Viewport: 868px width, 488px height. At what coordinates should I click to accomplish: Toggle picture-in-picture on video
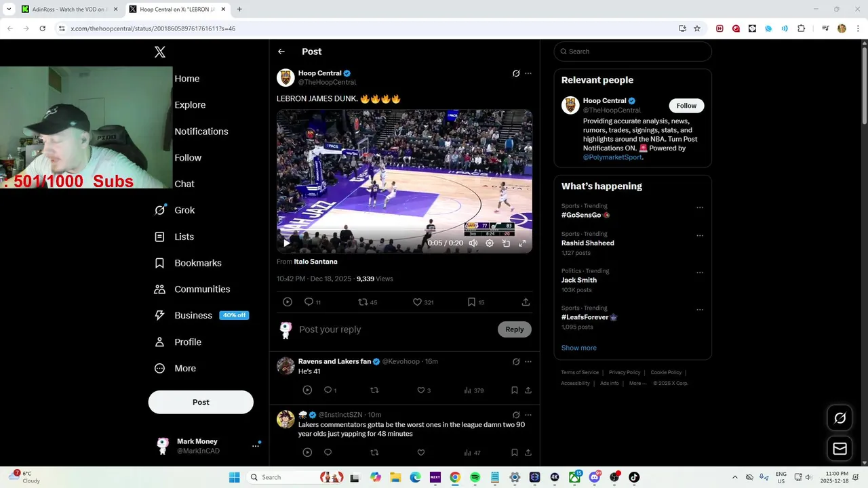[506, 243]
